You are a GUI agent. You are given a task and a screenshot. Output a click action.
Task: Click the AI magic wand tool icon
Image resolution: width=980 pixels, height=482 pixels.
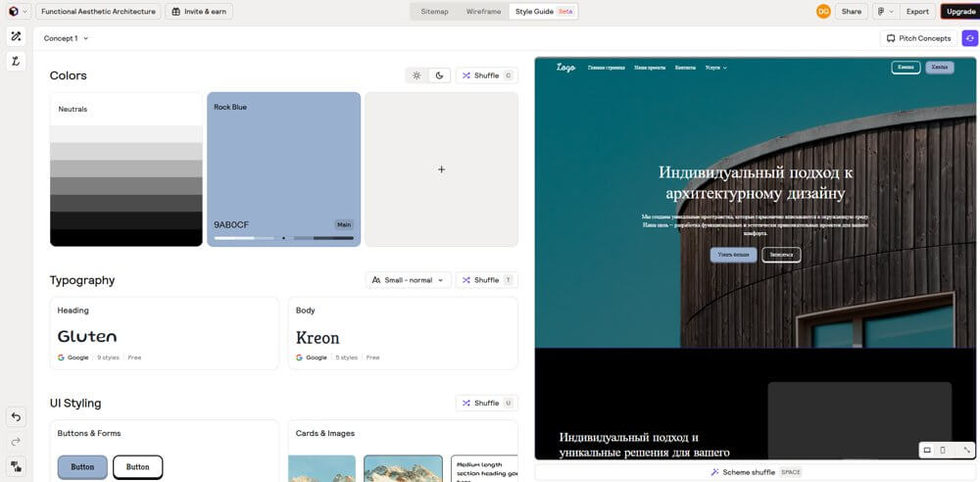pyautogui.click(x=17, y=37)
